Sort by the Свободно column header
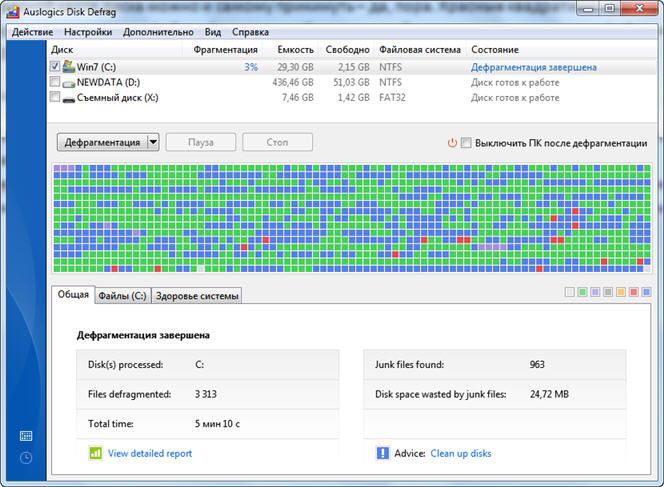This screenshot has height=487, width=664. point(347,50)
